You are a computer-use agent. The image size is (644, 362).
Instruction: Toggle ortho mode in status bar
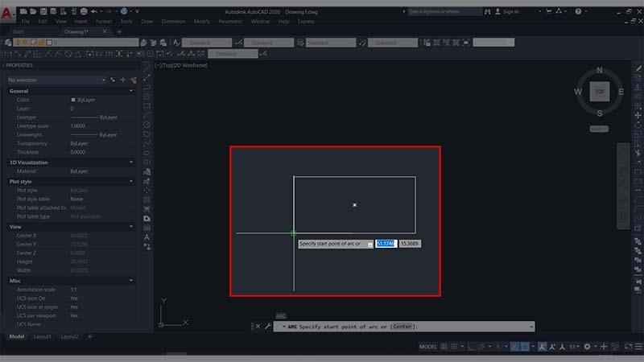471,347
